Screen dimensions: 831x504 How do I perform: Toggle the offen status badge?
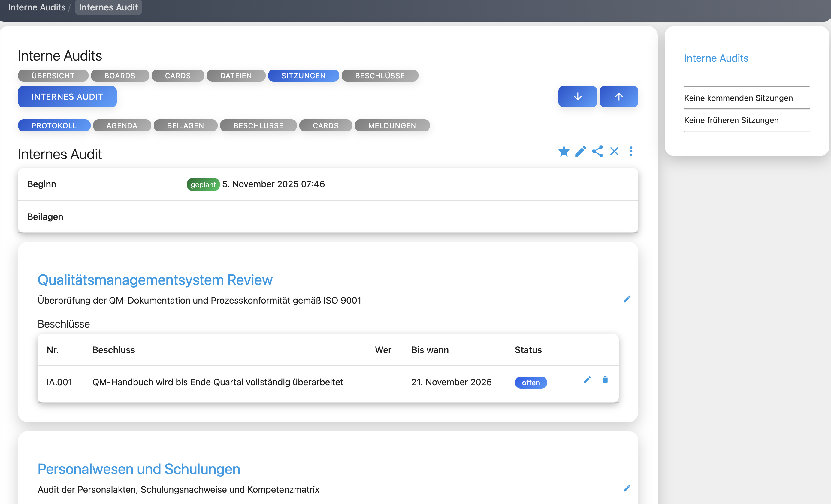tap(530, 382)
